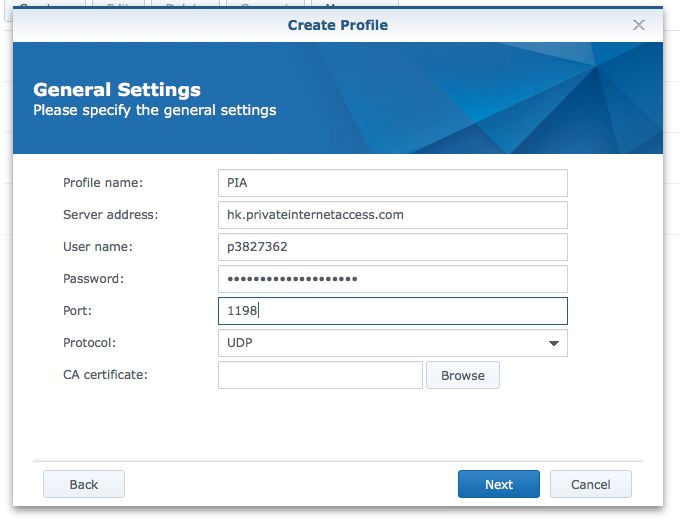Browse for a CA certificate file
The image size is (680, 520).
pos(463,375)
